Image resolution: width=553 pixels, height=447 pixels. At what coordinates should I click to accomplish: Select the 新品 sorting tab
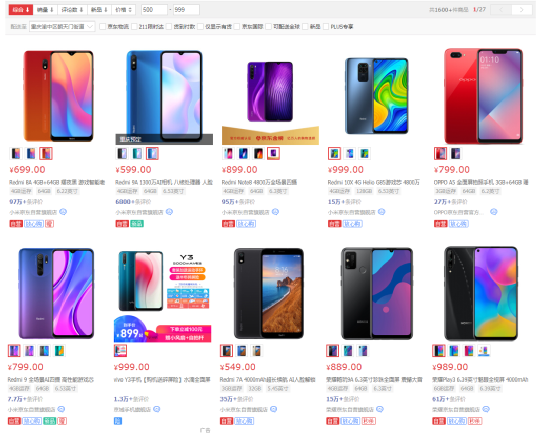click(x=99, y=10)
